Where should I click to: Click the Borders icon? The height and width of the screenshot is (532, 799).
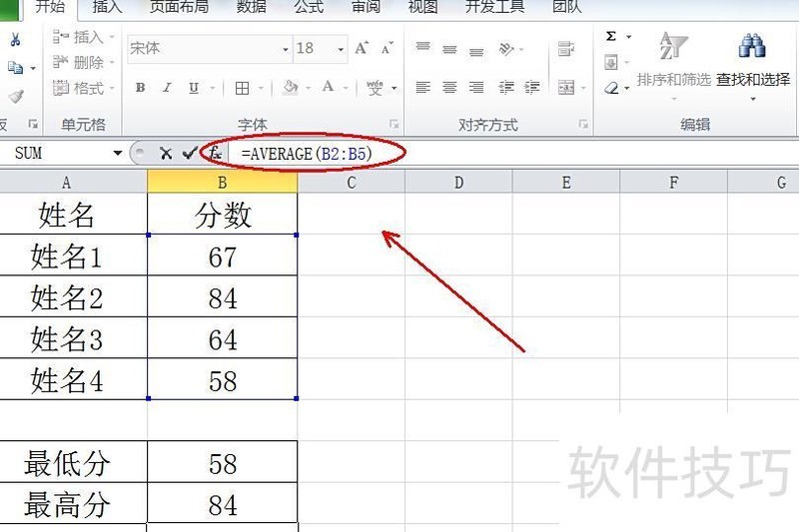tap(242, 88)
